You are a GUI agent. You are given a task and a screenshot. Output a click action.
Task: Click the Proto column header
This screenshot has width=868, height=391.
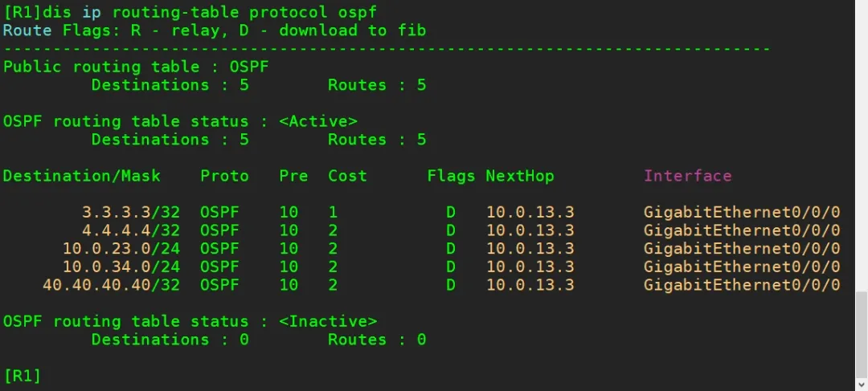[224, 176]
